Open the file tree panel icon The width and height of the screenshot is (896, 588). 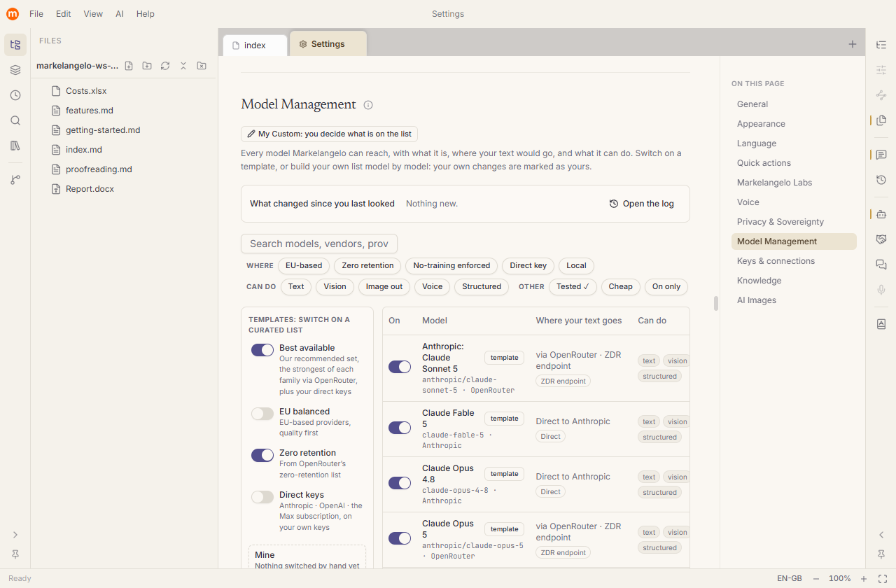(15, 45)
